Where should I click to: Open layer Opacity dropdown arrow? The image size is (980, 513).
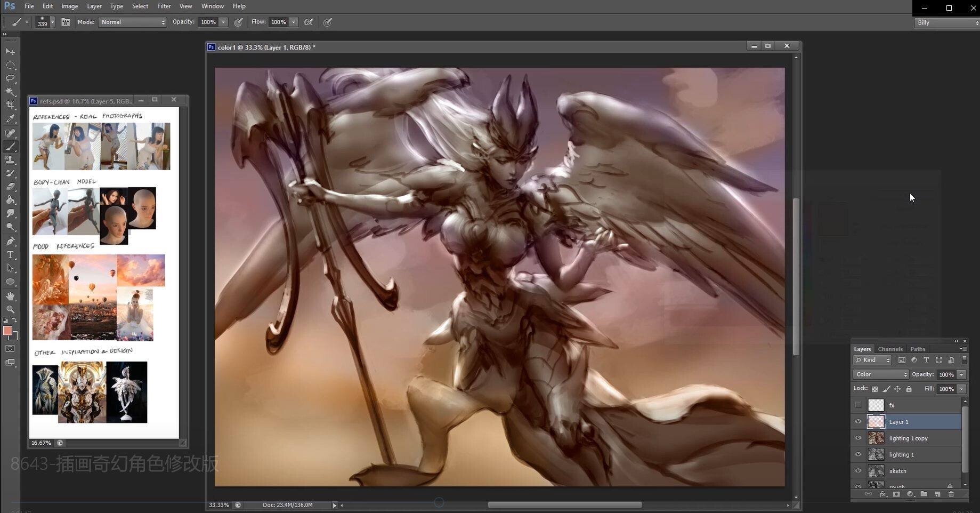[x=962, y=374]
